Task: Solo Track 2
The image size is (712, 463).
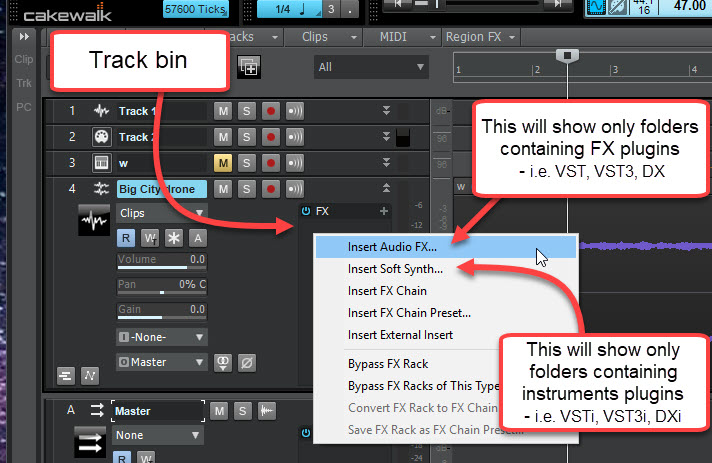Action: (x=247, y=137)
